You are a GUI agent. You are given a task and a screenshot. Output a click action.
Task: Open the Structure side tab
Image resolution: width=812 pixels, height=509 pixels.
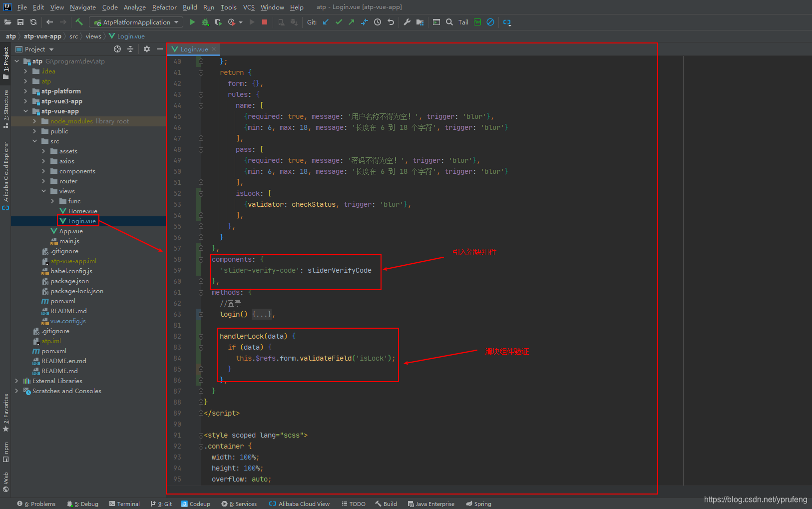click(x=5, y=109)
